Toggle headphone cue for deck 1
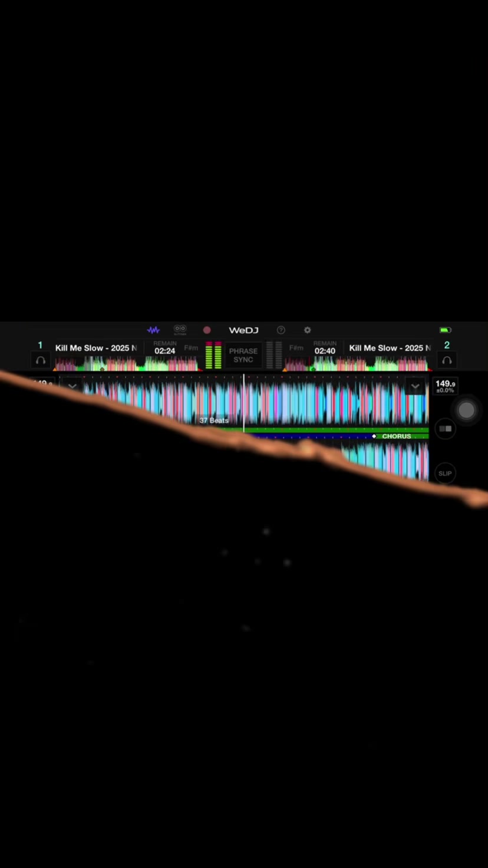488x868 pixels. click(x=41, y=360)
